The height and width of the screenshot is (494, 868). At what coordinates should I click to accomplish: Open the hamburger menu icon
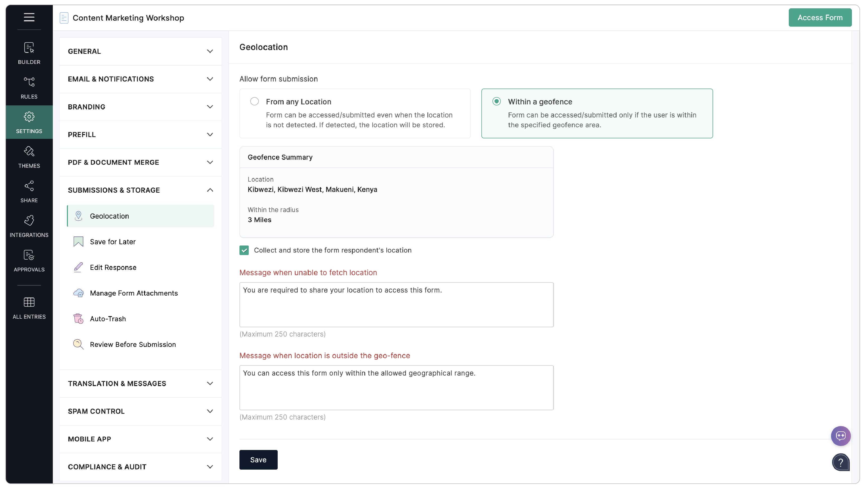point(29,17)
